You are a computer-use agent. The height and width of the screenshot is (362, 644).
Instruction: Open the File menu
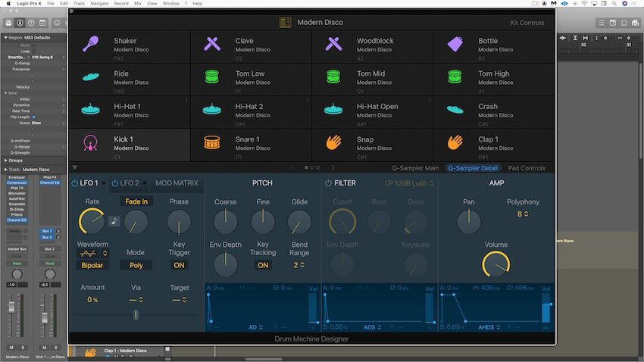coord(51,3)
